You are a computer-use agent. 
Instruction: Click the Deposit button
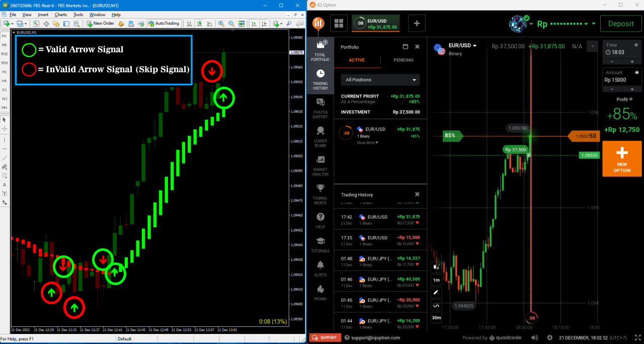[x=621, y=24]
